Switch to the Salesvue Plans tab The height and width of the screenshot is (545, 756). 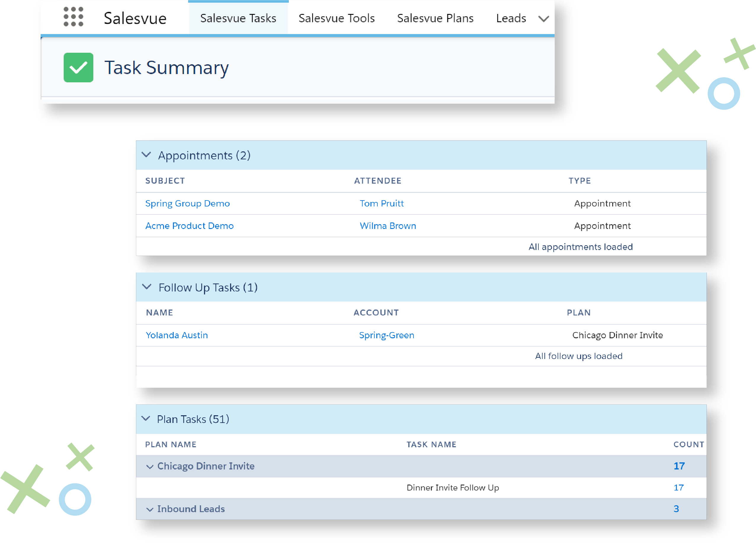(435, 19)
